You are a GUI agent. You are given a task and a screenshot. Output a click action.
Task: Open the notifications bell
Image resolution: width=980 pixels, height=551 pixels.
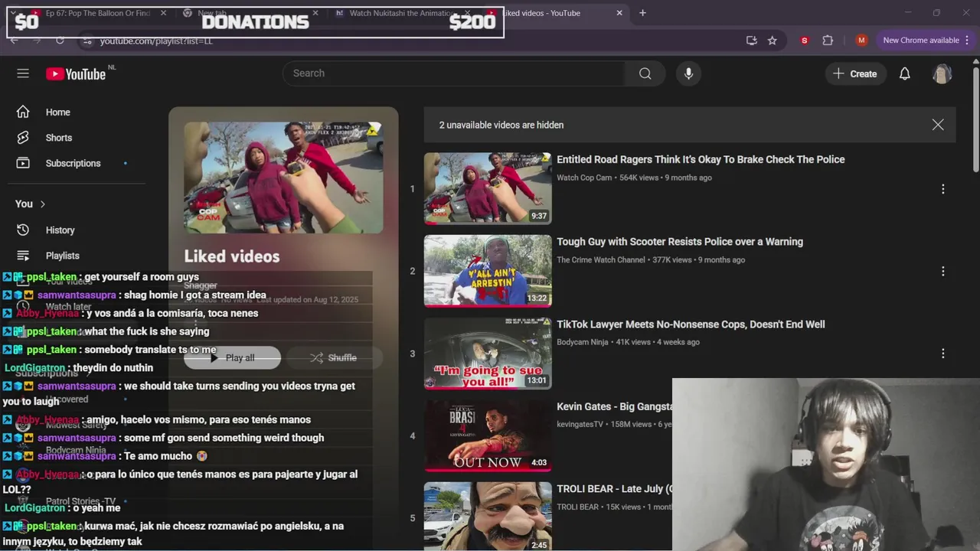[904, 73]
